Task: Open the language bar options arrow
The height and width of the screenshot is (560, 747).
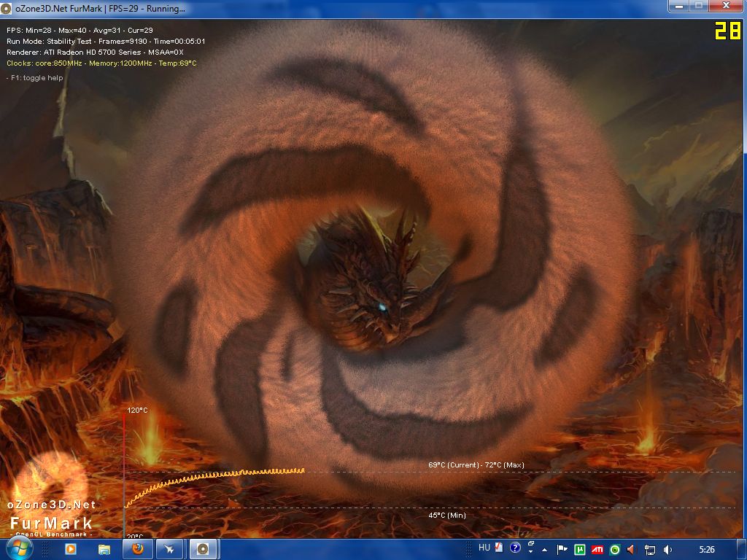Action: coord(531,553)
